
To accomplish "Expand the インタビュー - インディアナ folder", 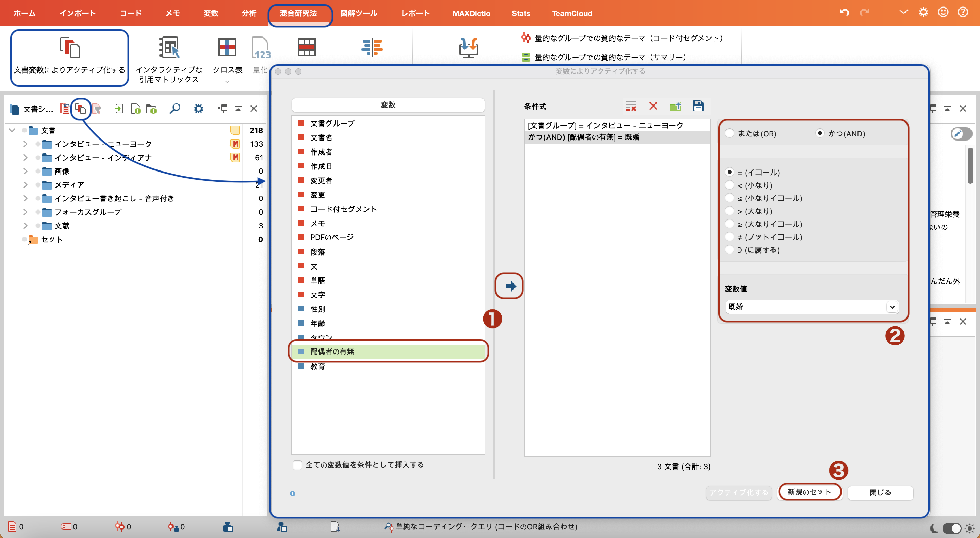I will point(25,158).
